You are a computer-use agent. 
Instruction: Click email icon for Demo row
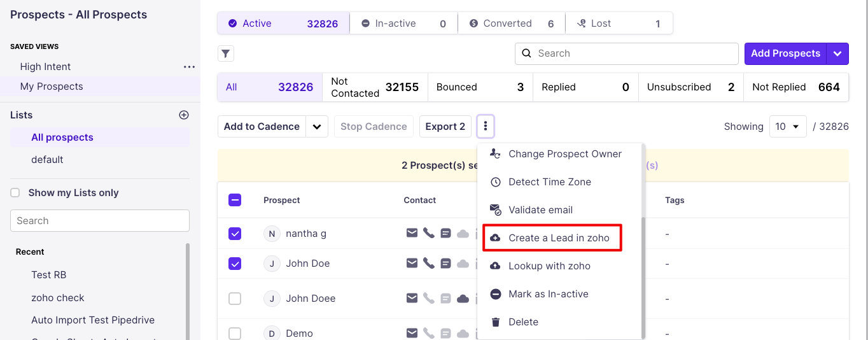[x=412, y=334]
